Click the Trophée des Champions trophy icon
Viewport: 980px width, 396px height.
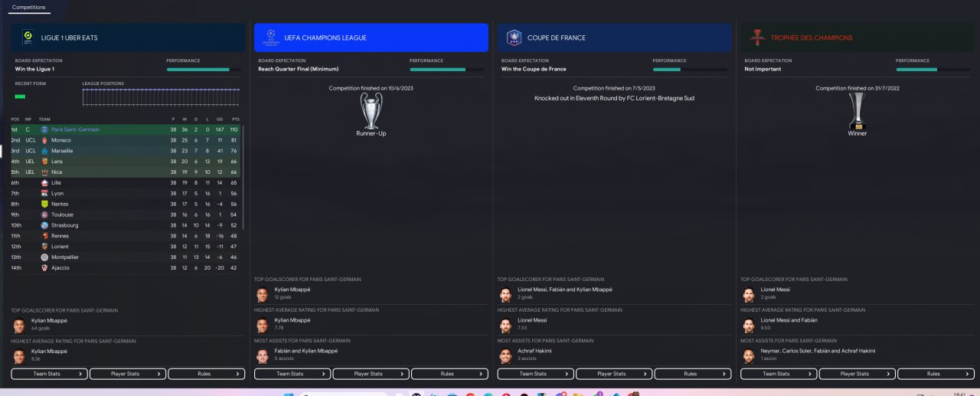coord(757,38)
